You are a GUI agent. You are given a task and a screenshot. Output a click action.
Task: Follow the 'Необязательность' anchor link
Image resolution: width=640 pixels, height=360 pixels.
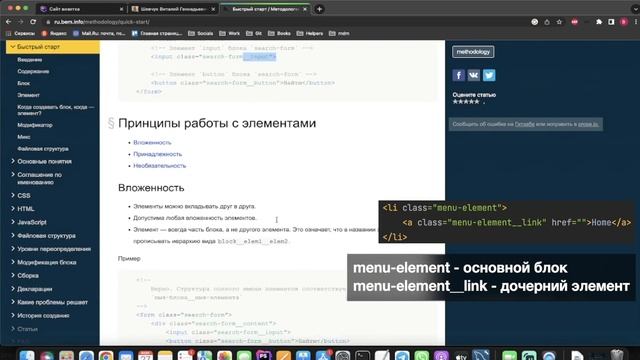coord(160,166)
